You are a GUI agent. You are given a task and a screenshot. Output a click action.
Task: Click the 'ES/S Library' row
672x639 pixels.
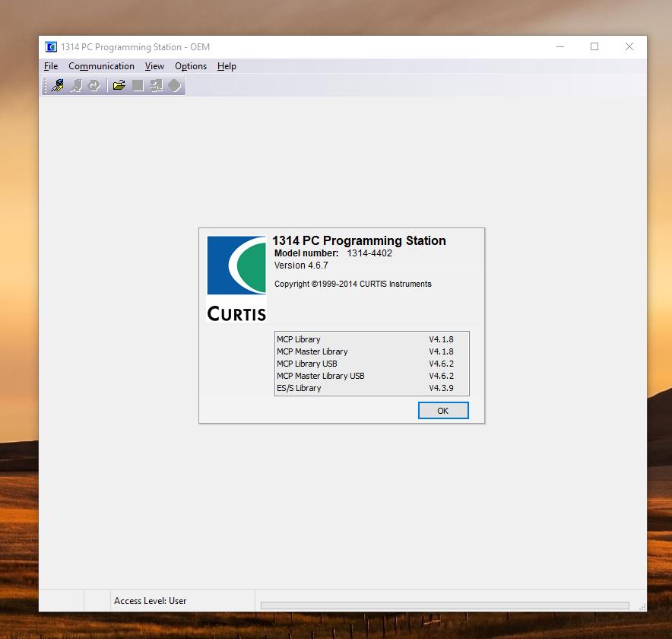tap(372, 388)
